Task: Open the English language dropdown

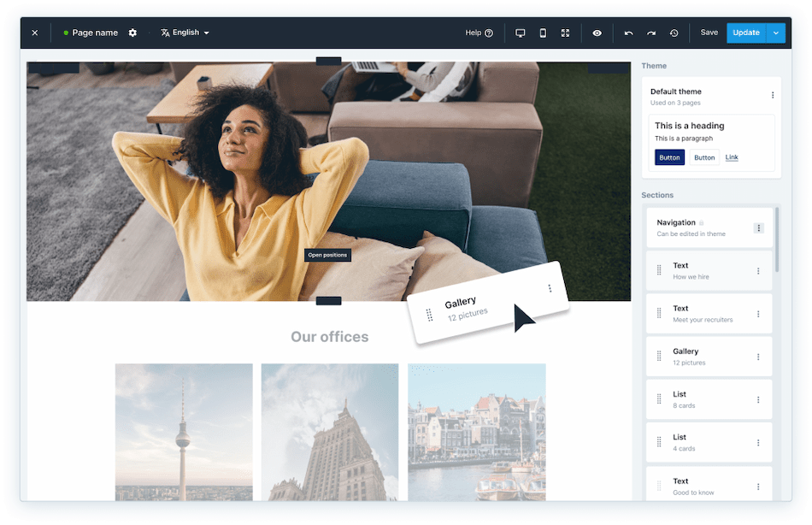Action: 185,32
